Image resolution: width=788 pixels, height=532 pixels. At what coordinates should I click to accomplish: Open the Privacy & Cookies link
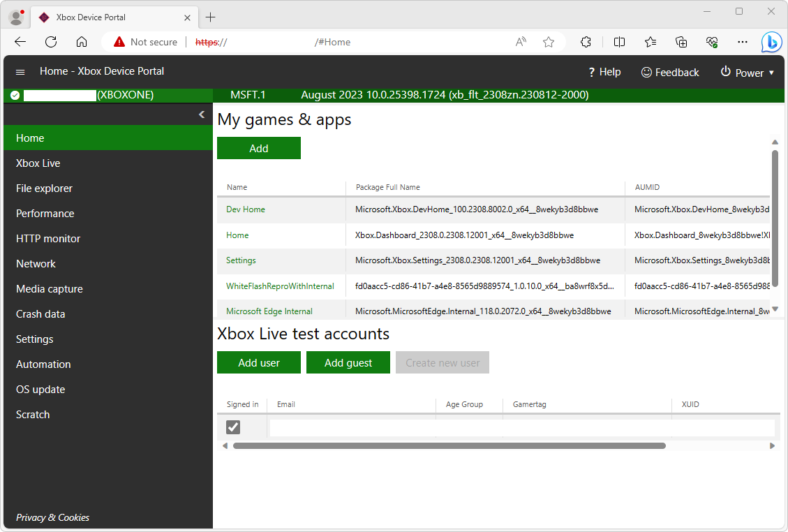[x=52, y=517]
